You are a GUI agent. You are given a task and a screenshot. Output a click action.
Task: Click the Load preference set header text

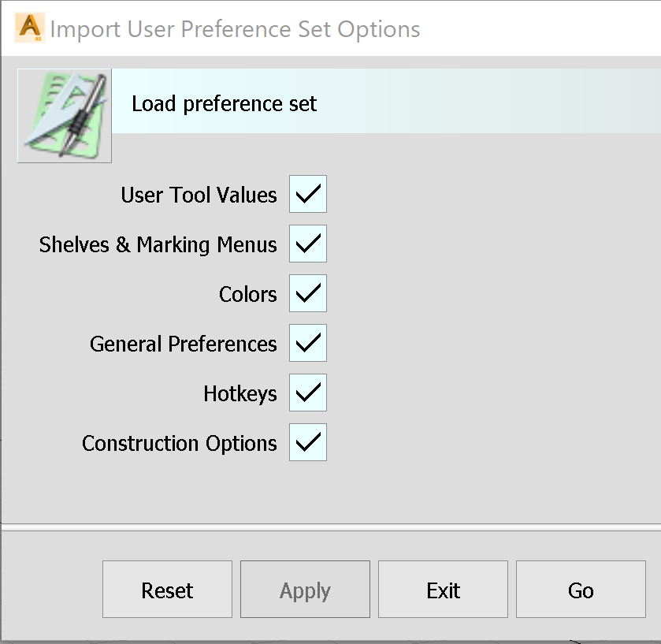click(x=223, y=103)
